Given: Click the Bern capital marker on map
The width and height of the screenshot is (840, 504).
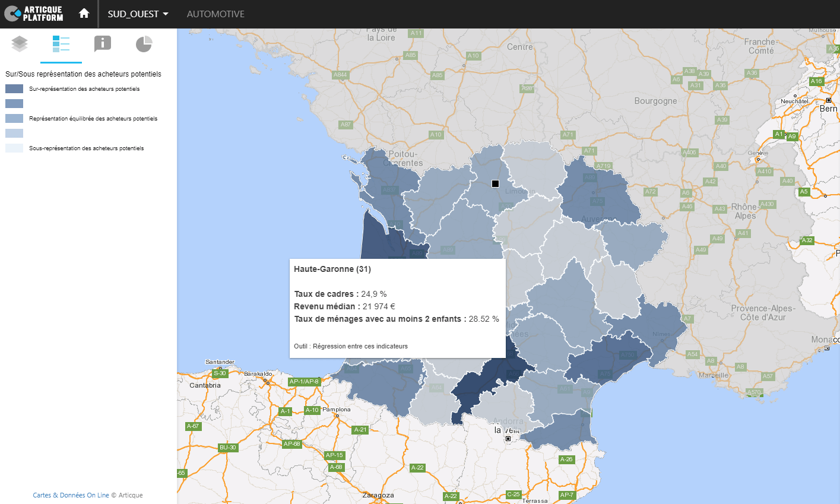Looking at the screenshot, I should click(x=829, y=100).
